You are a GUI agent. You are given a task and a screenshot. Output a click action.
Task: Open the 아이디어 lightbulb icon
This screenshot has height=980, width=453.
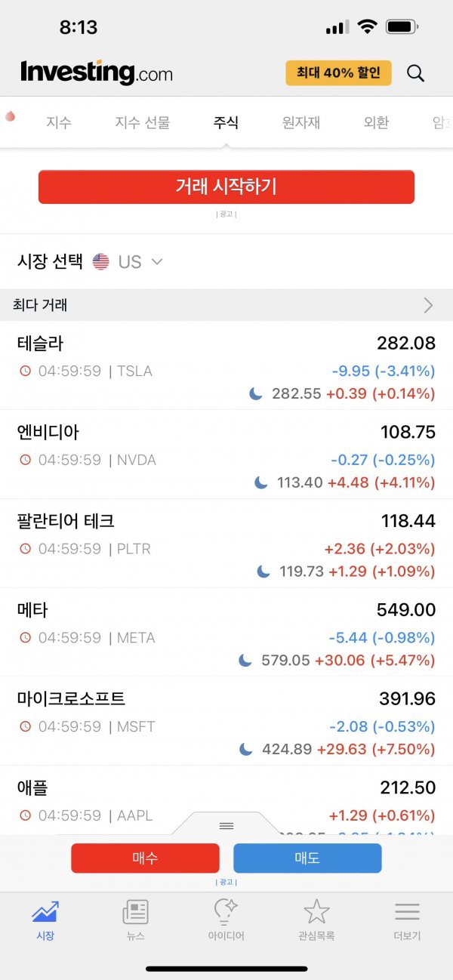226,912
